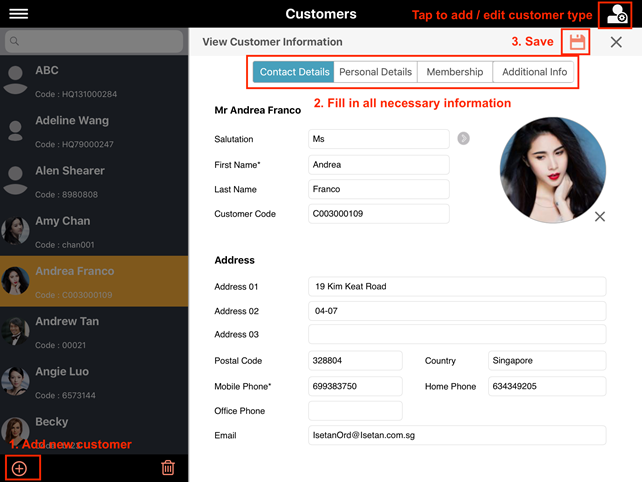The width and height of the screenshot is (642, 482).
Task: Click the Last Name field
Action: pos(379,189)
